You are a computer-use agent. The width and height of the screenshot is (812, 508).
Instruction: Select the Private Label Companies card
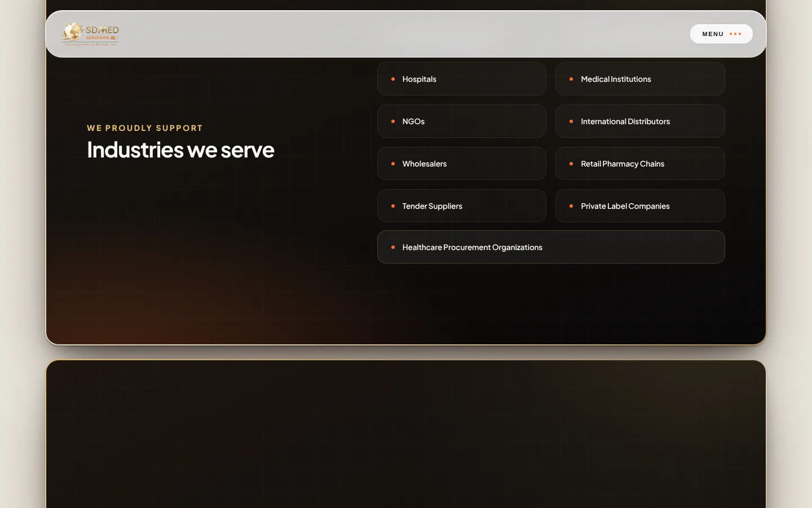pos(640,206)
